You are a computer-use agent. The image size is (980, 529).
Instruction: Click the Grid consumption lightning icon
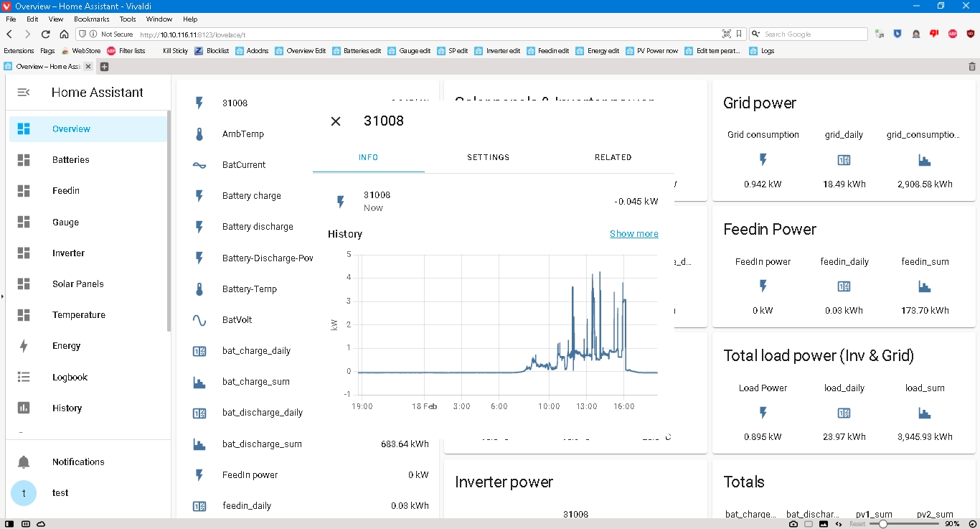coord(763,160)
